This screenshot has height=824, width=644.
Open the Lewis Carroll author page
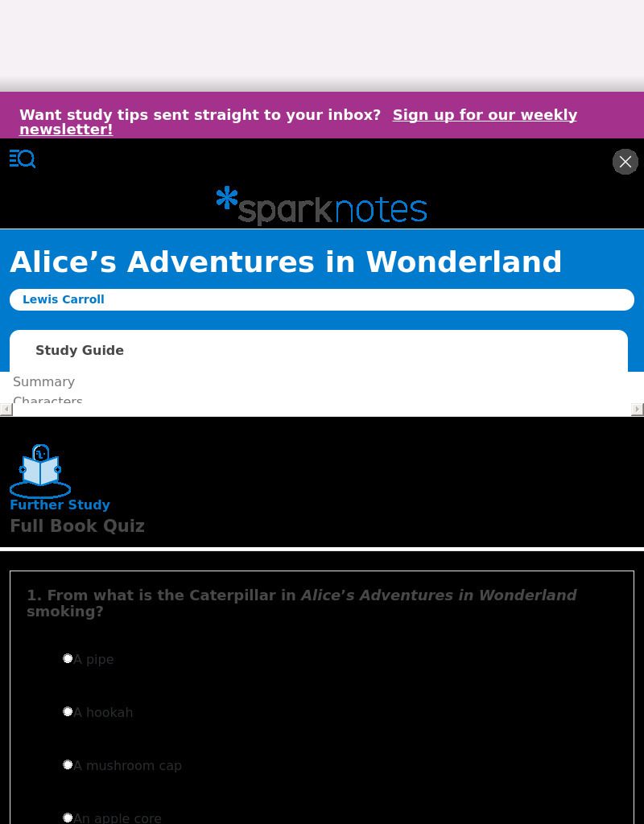64,299
